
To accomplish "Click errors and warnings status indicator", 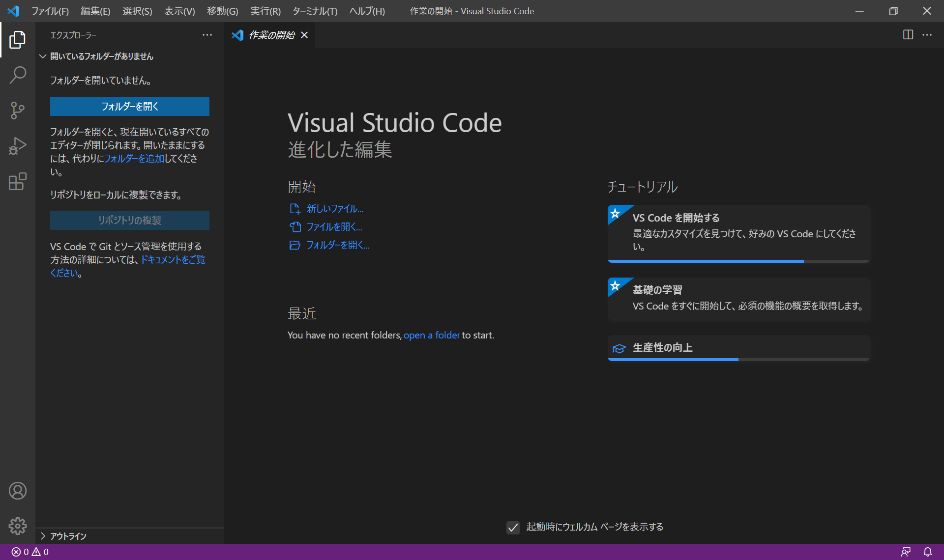I will [x=30, y=552].
